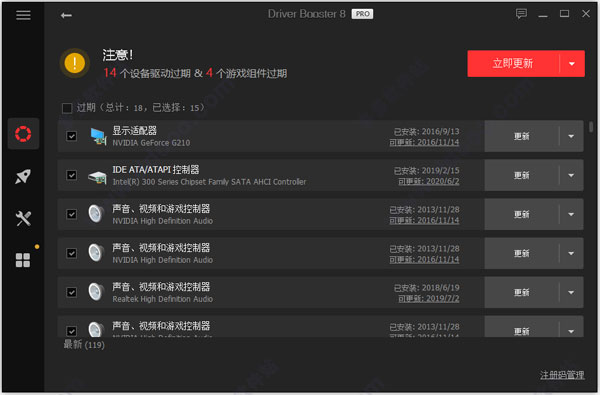Open 可更新: 2019/7/2 link
The height and width of the screenshot is (395, 600).
[x=429, y=299]
